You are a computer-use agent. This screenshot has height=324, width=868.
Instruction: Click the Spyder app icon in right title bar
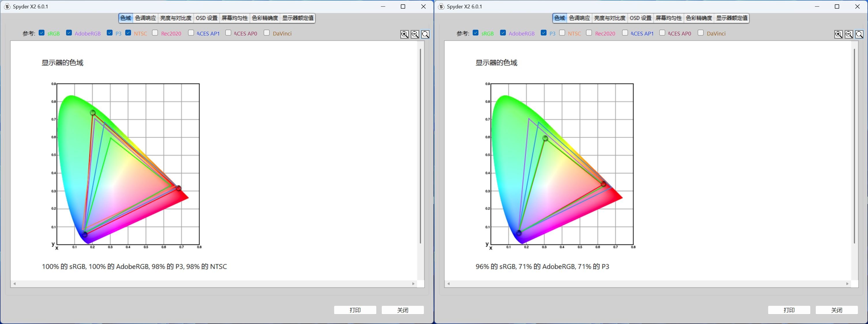pos(441,6)
